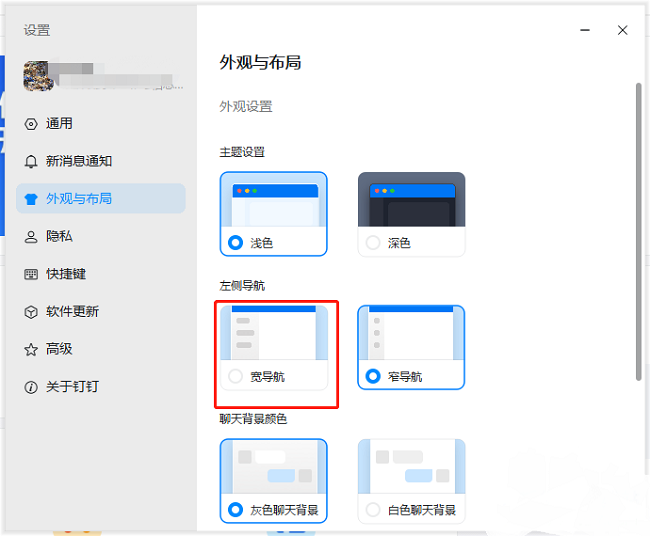Click the narrow navigation preview thumbnail
This screenshot has height=536, width=650.
click(x=411, y=333)
